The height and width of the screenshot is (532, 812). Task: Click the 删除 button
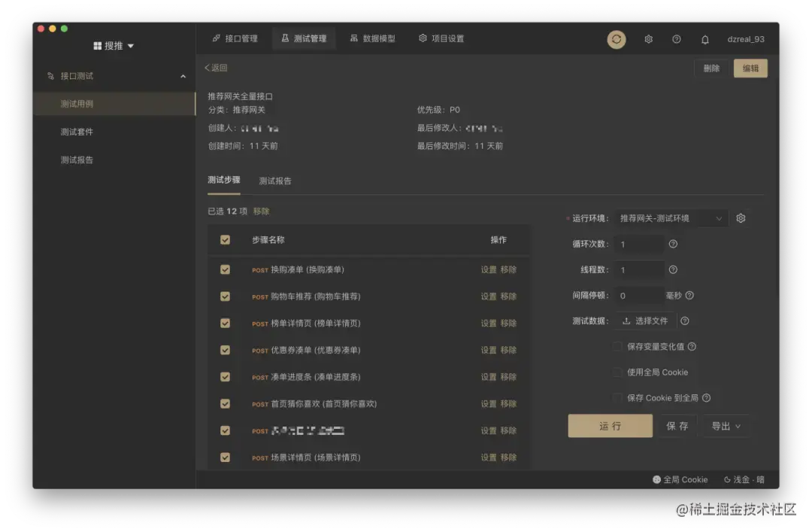point(711,68)
